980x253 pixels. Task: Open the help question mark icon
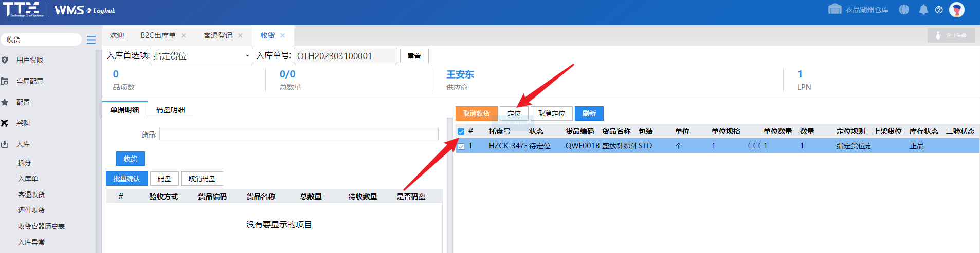[939, 10]
